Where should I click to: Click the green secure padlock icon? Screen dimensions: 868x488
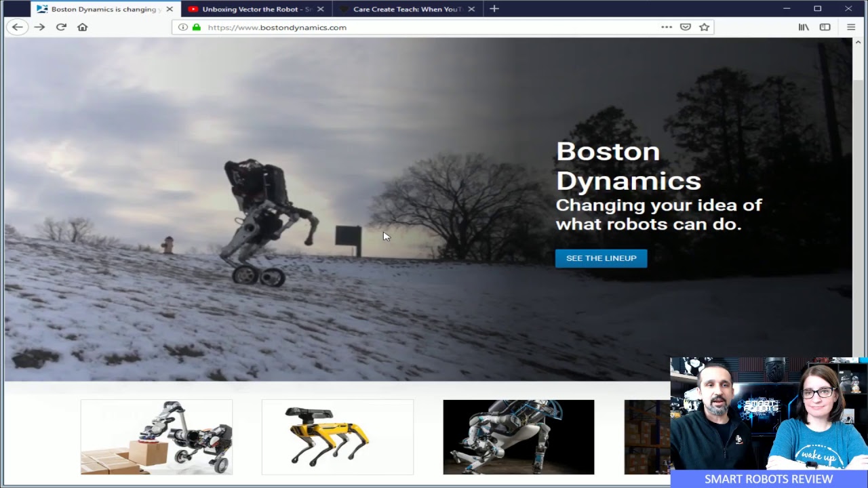(x=197, y=27)
